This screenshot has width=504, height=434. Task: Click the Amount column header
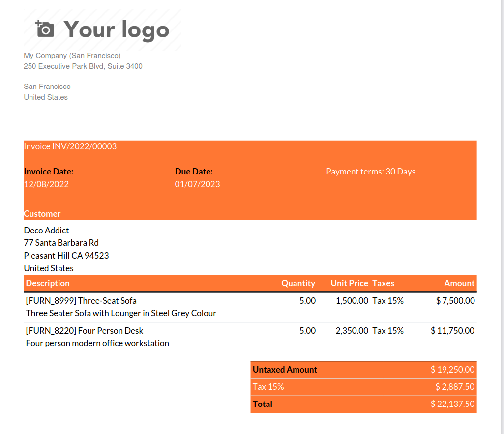click(459, 283)
